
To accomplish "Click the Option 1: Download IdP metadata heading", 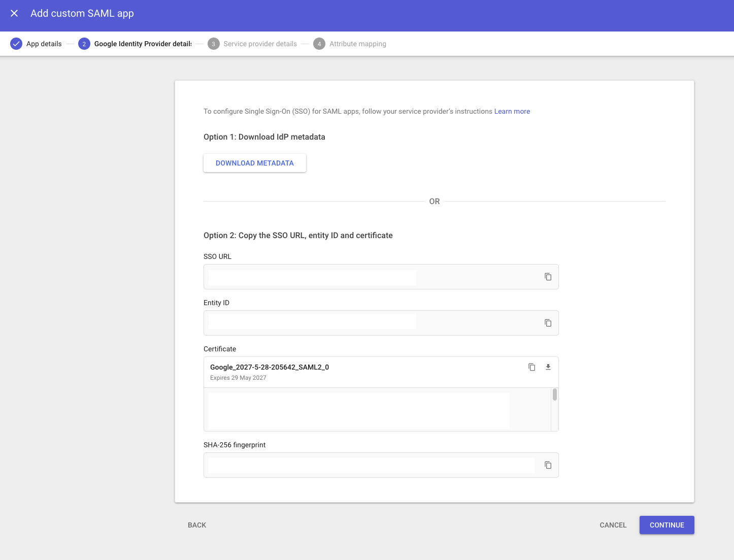I will pyautogui.click(x=264, y=137).
